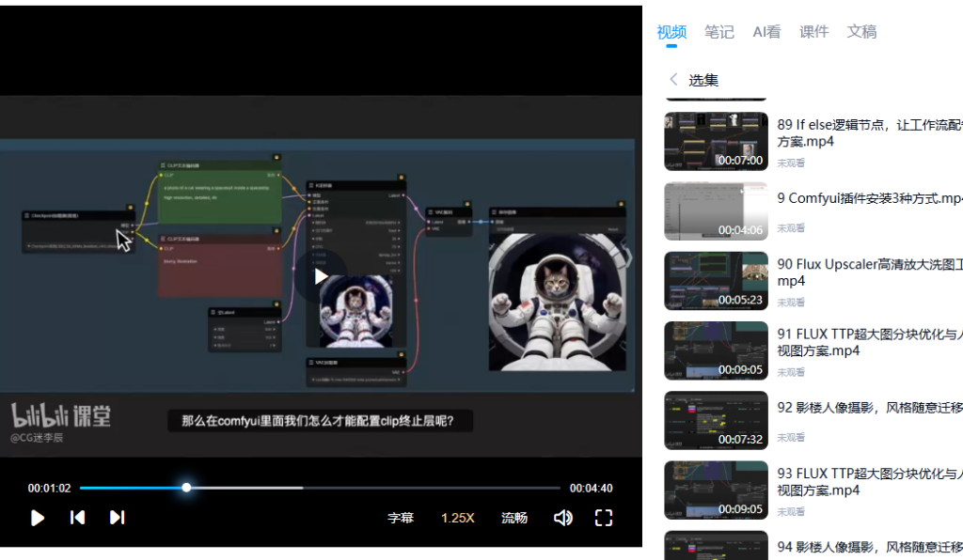Viewport: 963px width, 560px height.
Task: Select title 90 Flux Upscaler高清放大洗图
Action: pyautogui.click(x=870, y=272)
